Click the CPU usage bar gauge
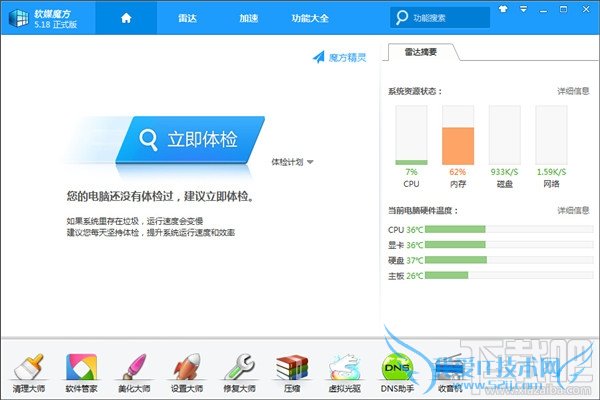The height and width of the screenshot is (400, 600). pos(411,135)
